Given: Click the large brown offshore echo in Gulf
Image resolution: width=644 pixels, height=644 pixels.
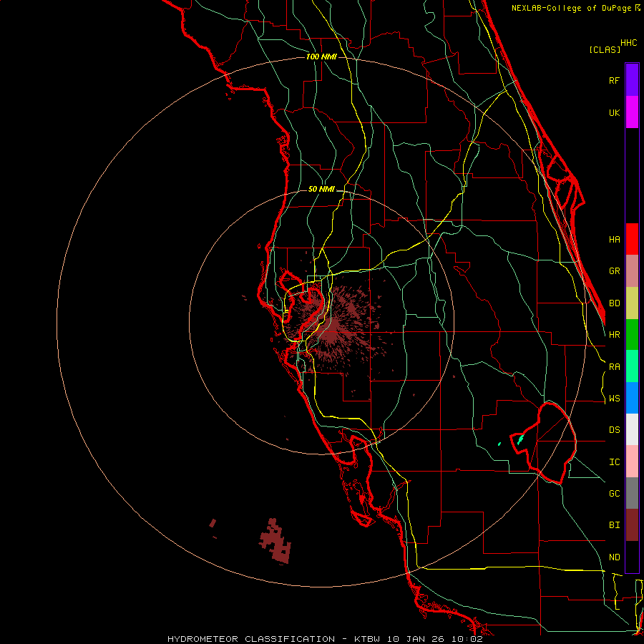Looking at the screenshot, I should click(276, 542).
